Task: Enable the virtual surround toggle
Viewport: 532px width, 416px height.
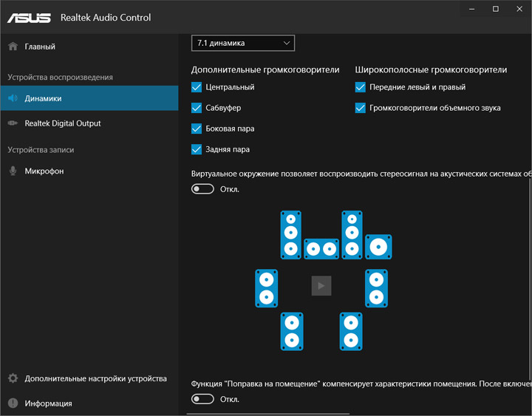Action: click(x=202, y=189)
